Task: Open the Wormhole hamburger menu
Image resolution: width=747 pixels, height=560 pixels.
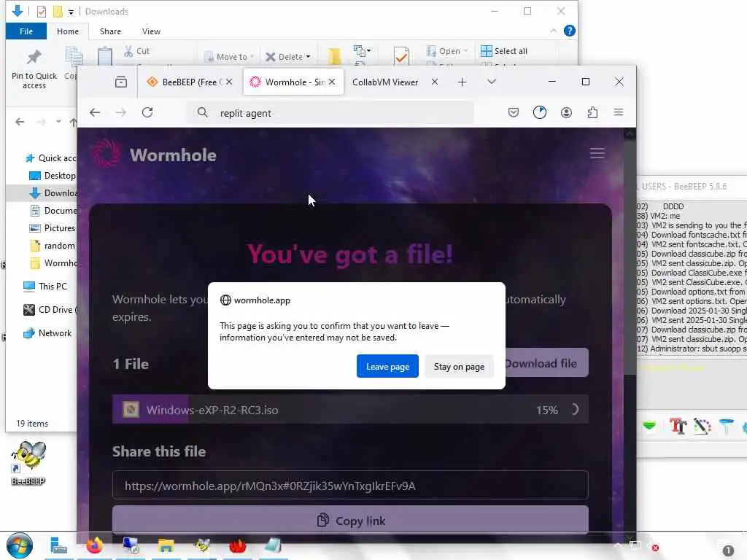Action: click(597, 153)
